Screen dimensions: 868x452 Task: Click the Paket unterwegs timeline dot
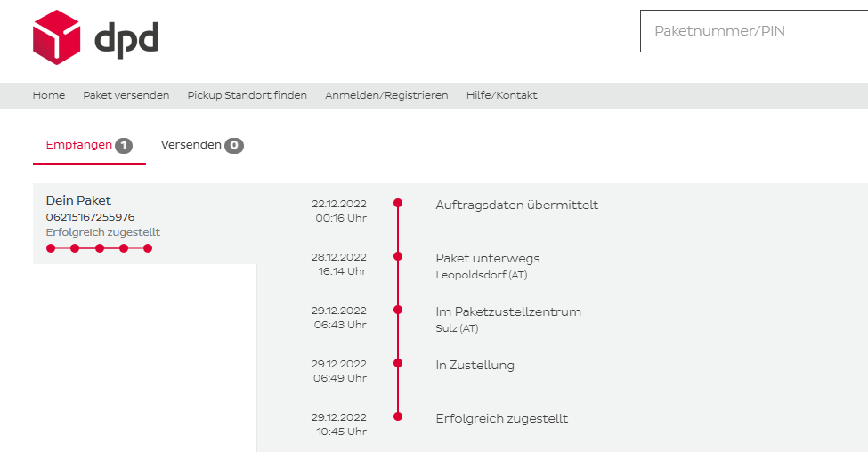[398, 256]
